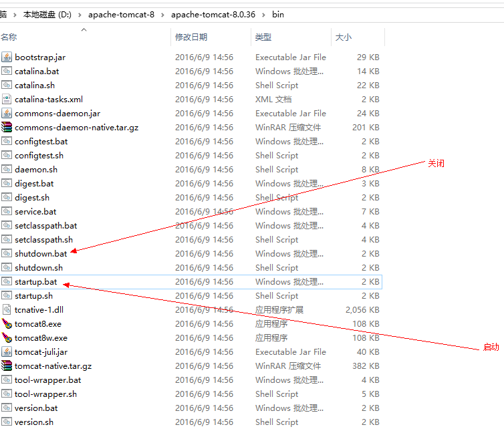Click the setclasspath.bat file icon
The image size is (504, 433).
tap(7, 225)
